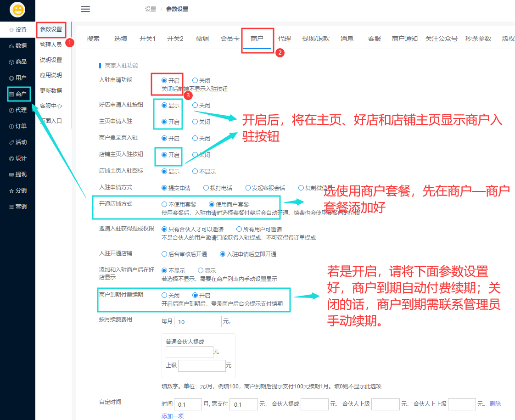515x420 pixels.
Task: Select 更新数据 submenu item
Action: [x=51, y=90]
